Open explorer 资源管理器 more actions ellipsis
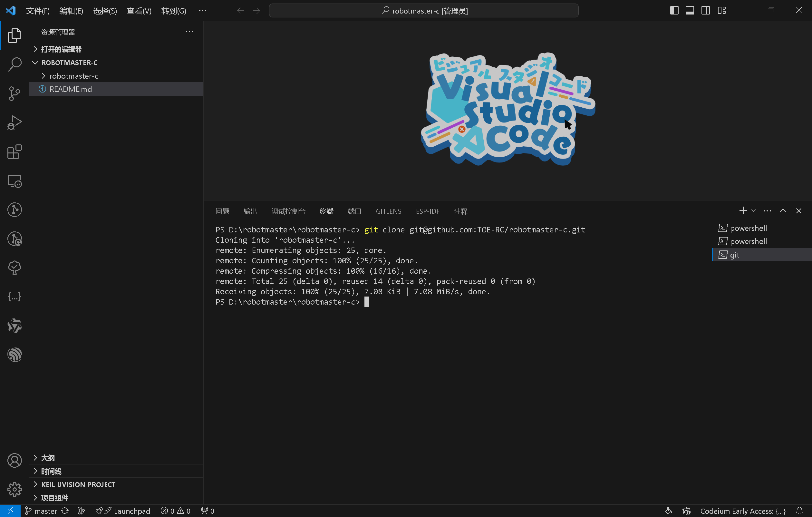Viewport: 812px width, 517px height. (x=189, y=32)
